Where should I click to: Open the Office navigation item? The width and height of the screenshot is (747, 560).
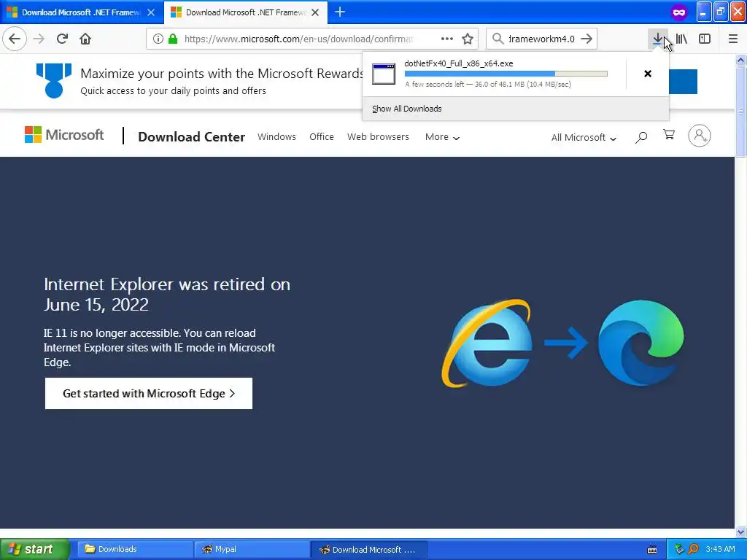pos(322,136)
